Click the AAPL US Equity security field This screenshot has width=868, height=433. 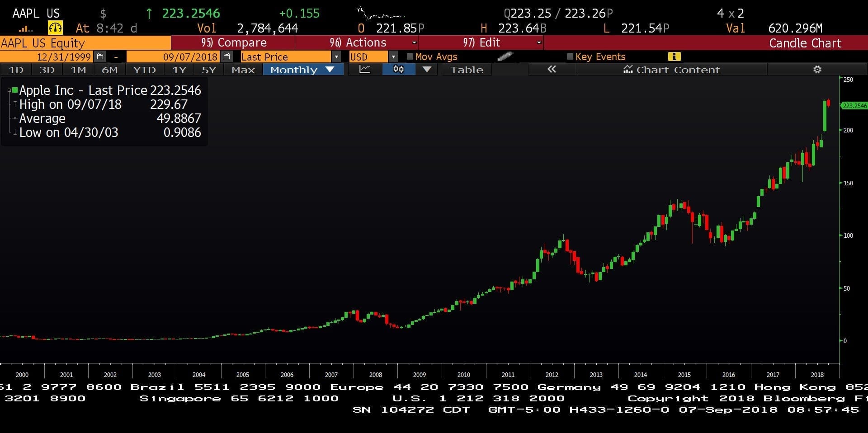click(x=85, y=43)
